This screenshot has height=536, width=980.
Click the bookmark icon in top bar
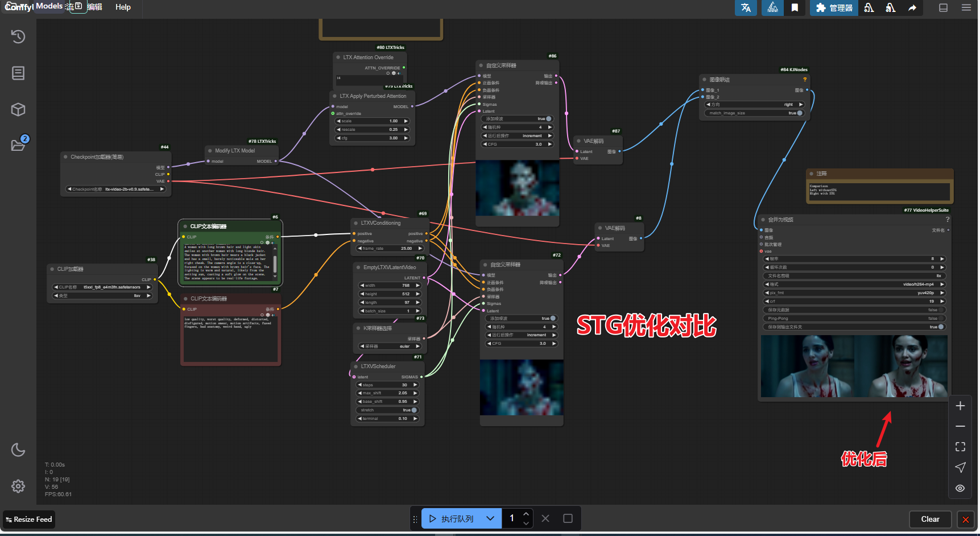coord(795,8)
